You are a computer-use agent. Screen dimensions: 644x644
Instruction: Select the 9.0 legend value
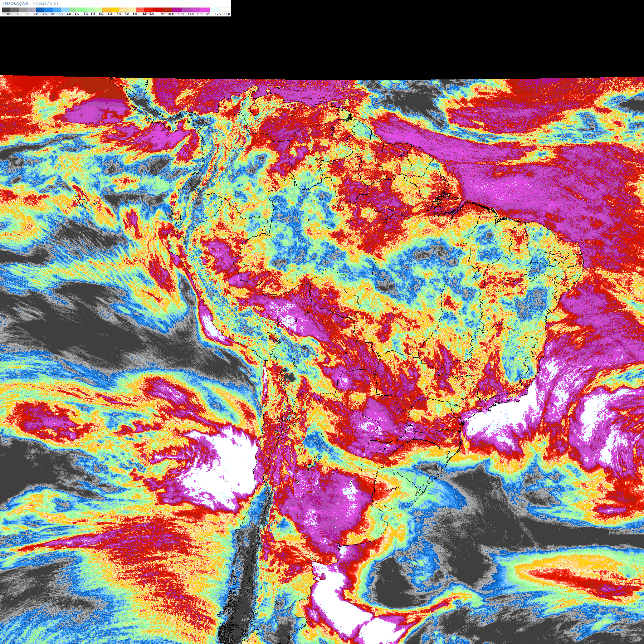152,14
